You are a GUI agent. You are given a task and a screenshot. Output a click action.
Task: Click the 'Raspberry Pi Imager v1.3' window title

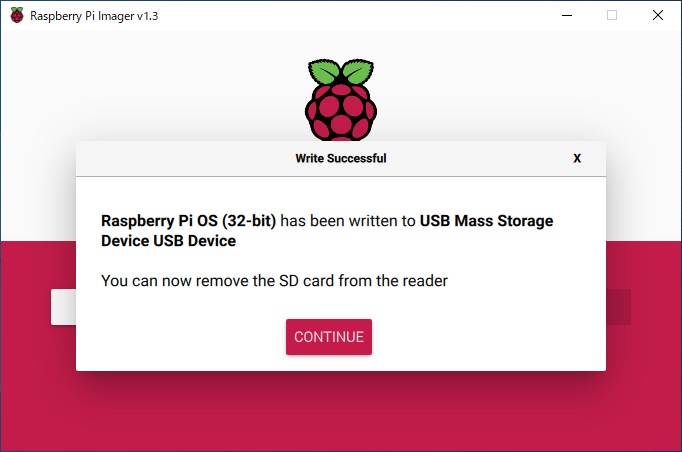94,16
